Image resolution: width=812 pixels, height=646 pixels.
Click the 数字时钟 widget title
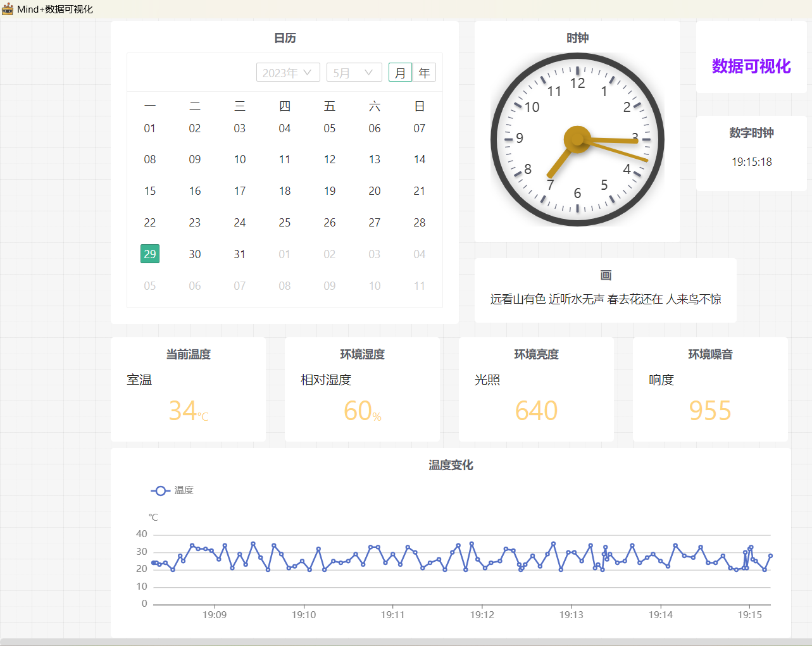pyautogui.click(x=751, y=133)
